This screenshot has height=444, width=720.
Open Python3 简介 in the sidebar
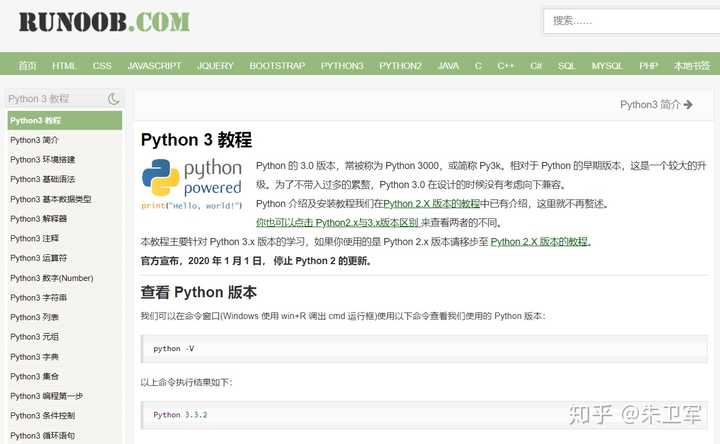pyautogui.click(x=34, y=140)
